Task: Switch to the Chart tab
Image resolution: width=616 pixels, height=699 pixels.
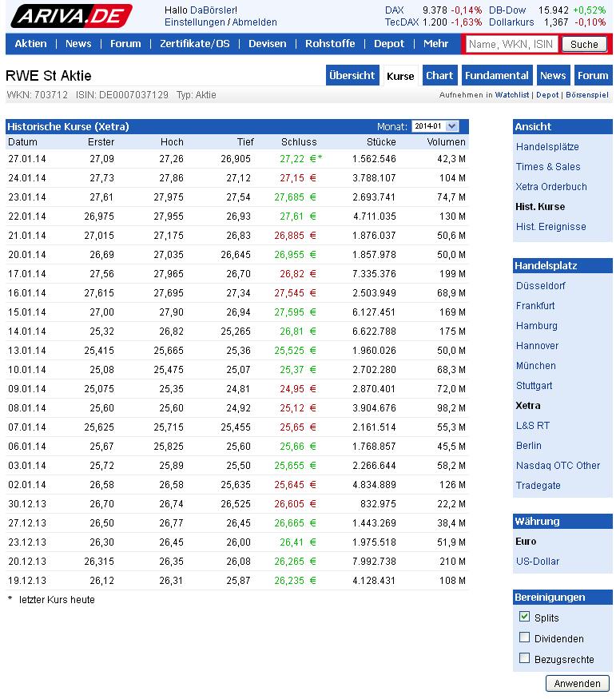Action: [439, 76]
